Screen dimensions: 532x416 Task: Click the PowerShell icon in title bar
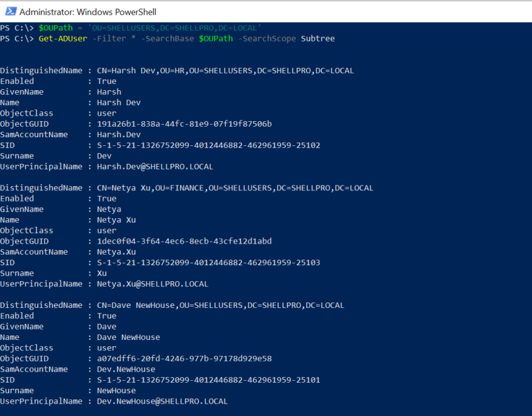(x=11, y=12)
